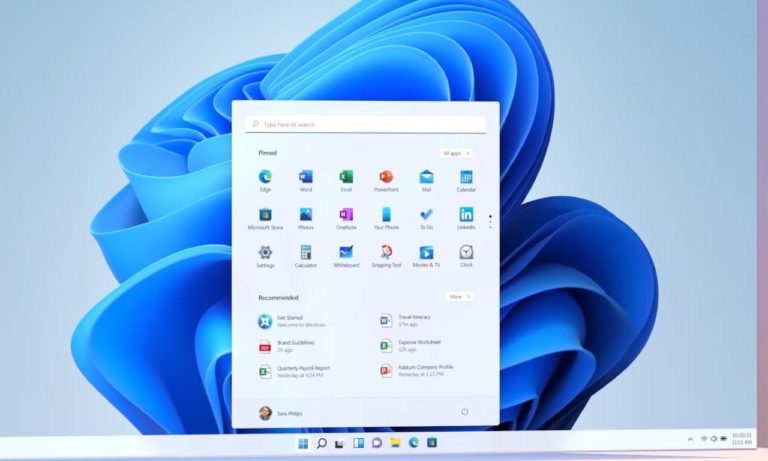The height and width of the screenshot is (461, 768).
Task: Click the volume icon in system tray
Action: tap(714, 439)
